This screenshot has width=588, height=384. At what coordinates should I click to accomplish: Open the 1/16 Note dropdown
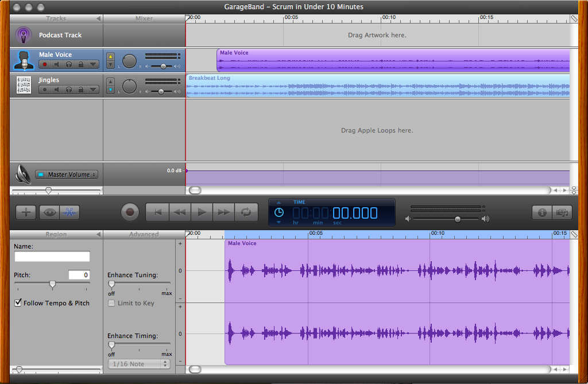[x=139, y=364]
